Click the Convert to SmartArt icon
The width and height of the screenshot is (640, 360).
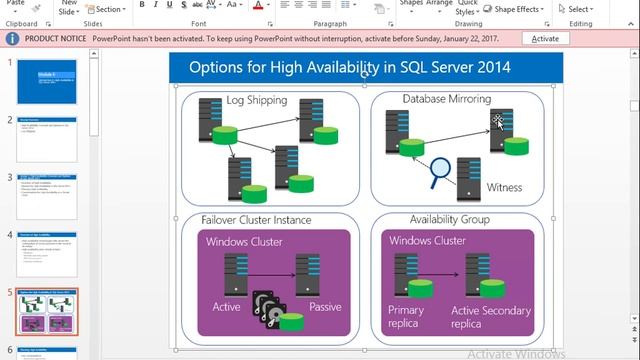[380, 9]
